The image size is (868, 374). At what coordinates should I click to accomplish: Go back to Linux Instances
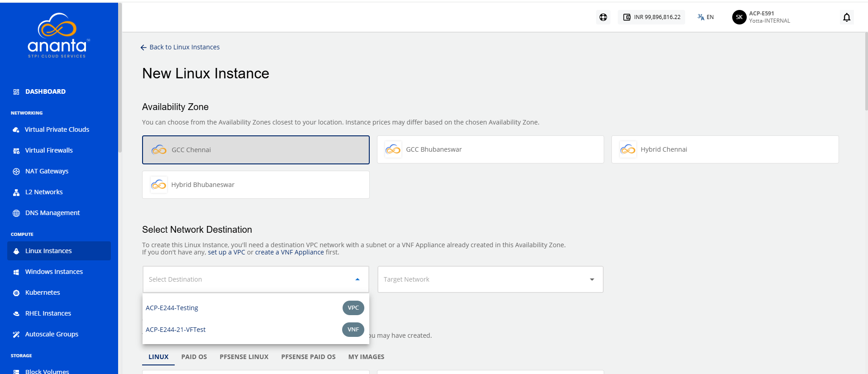pos(180,47)
